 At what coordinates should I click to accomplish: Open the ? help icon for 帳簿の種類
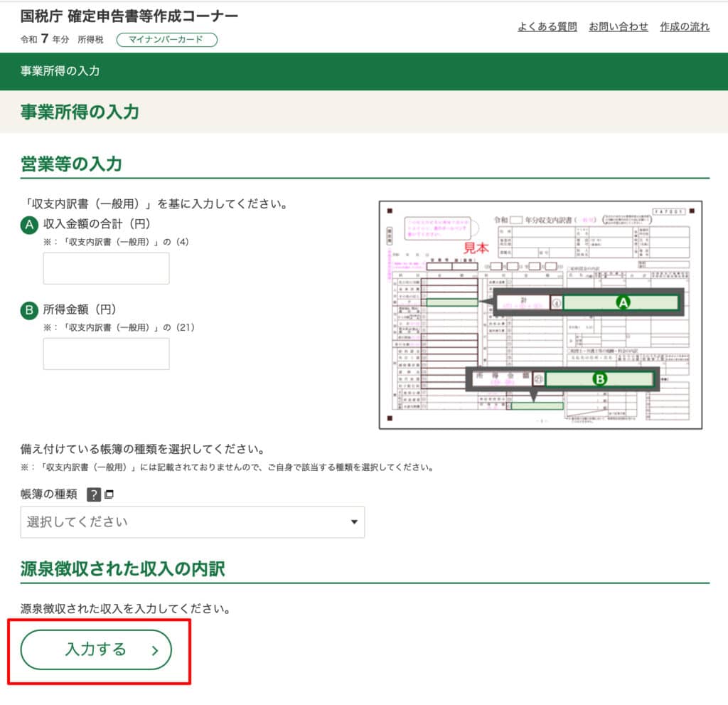(94, 494)
